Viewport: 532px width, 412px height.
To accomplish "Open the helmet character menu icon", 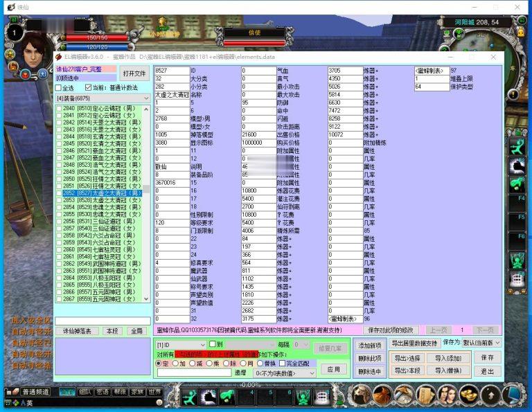I will click(x=361, y=395).
